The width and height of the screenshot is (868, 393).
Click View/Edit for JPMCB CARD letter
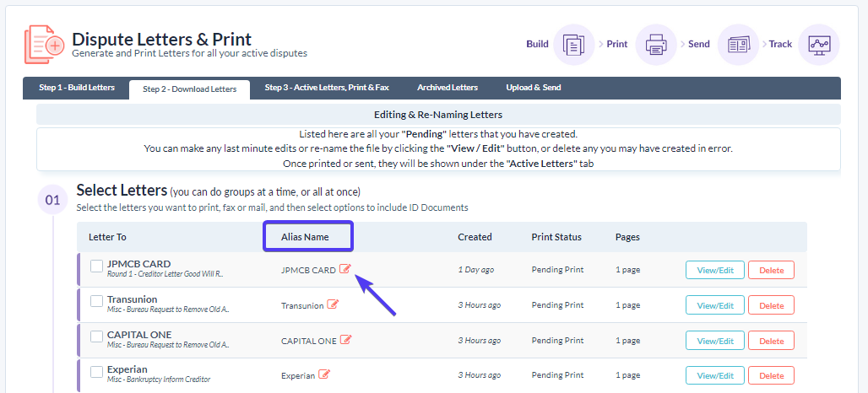tap(714, 271)
